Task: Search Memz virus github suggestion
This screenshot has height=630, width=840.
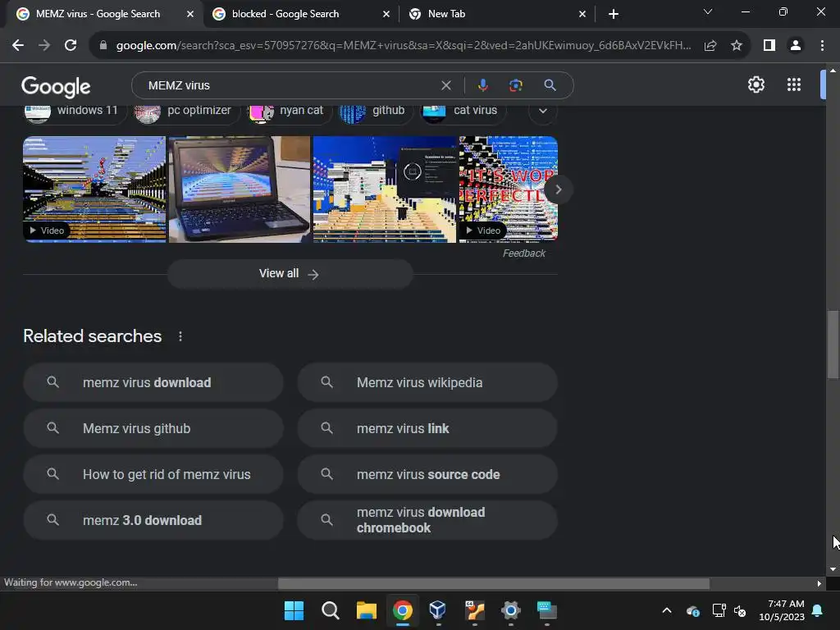Action: 153,428
